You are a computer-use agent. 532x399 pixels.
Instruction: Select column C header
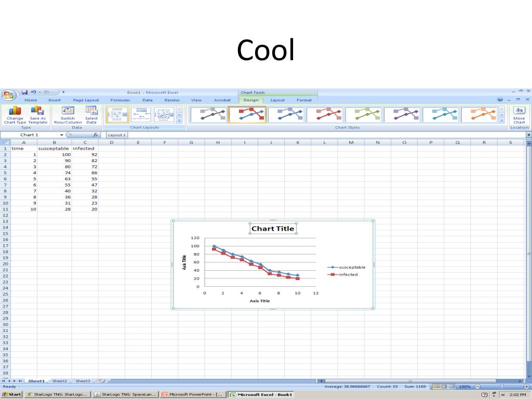(x=85, y=142)
